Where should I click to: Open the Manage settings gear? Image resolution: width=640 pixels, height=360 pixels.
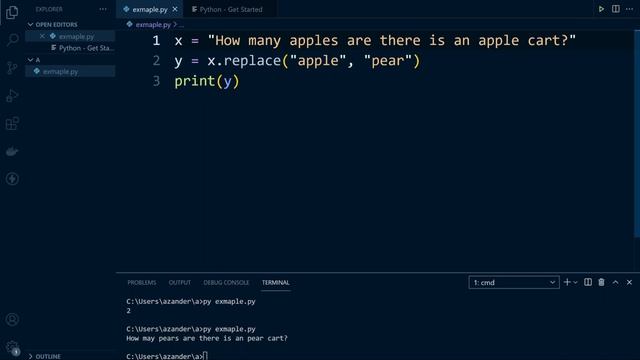coord(12,347)
